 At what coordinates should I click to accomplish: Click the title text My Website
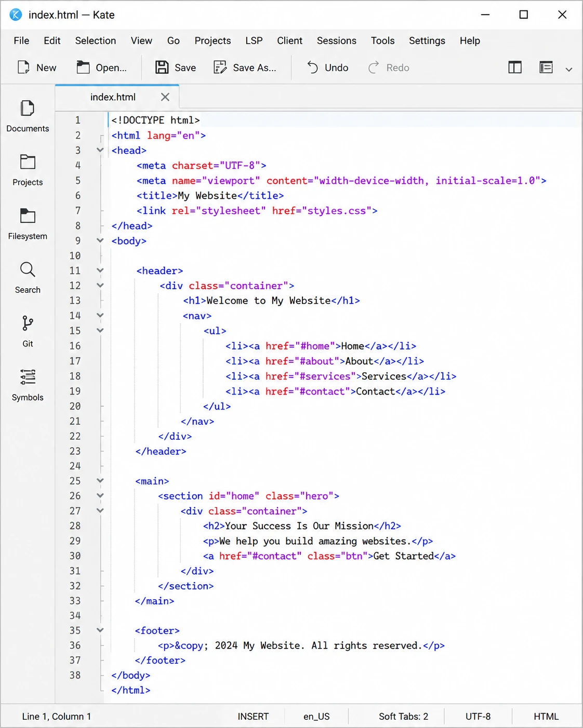tap(207, 196)
